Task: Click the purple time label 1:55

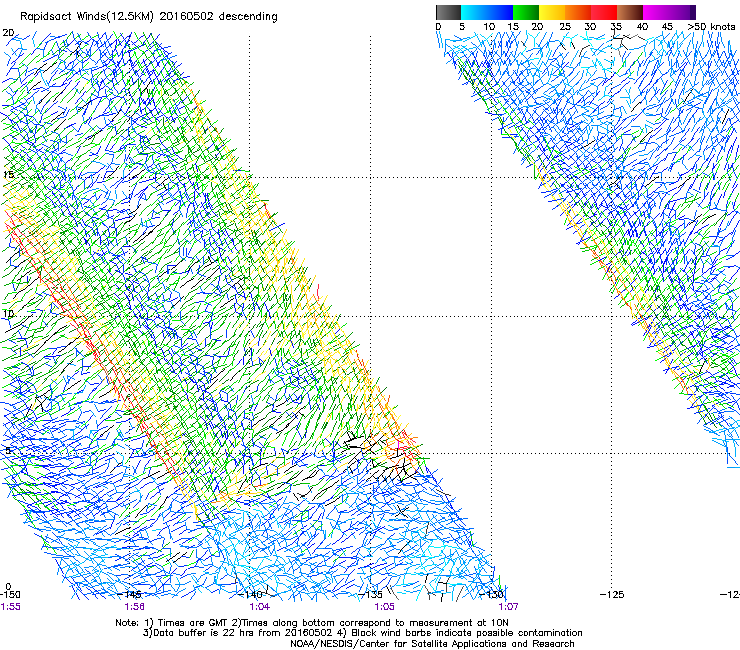Action: pos(10,607)
